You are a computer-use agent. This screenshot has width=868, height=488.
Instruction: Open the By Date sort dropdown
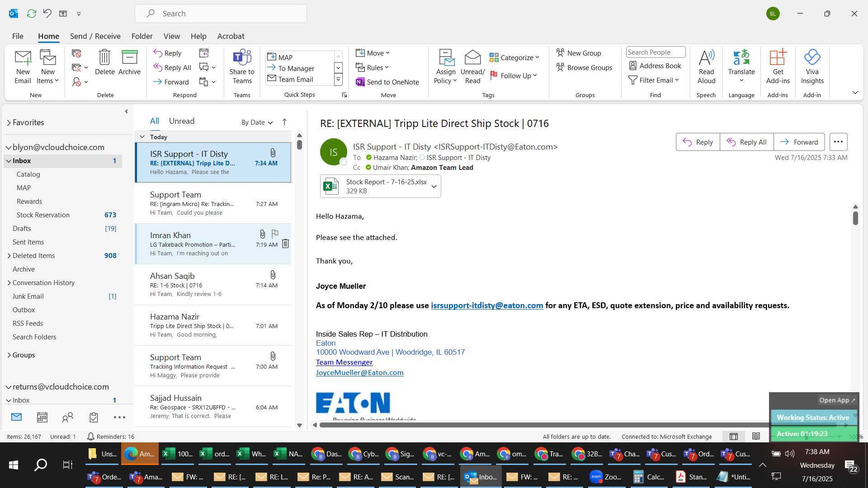point(257,122)
